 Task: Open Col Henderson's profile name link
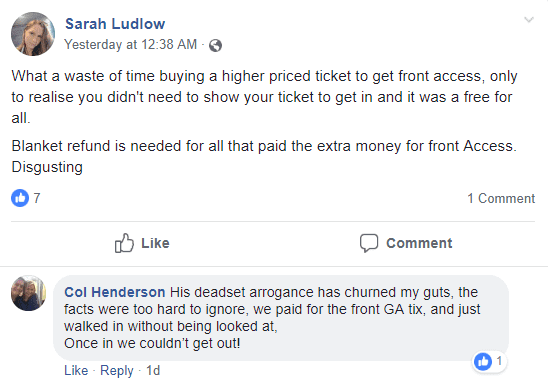[x=115, y=292]
